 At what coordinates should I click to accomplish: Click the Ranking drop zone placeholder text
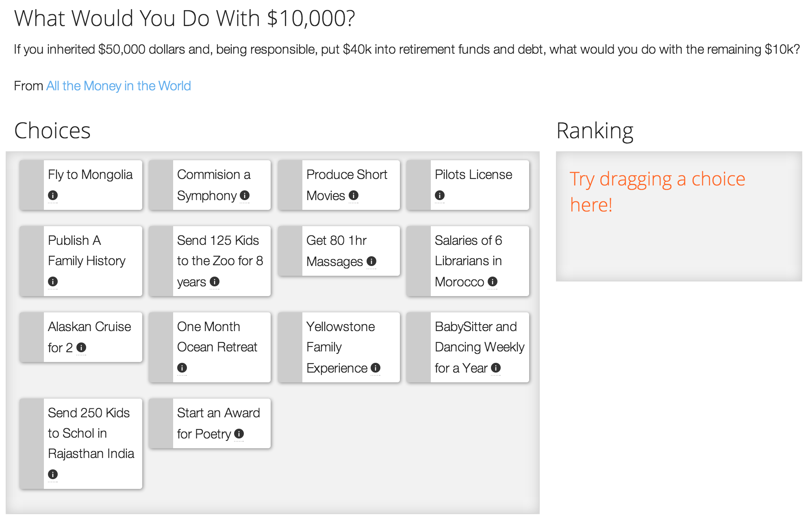[x=657, y=192]
